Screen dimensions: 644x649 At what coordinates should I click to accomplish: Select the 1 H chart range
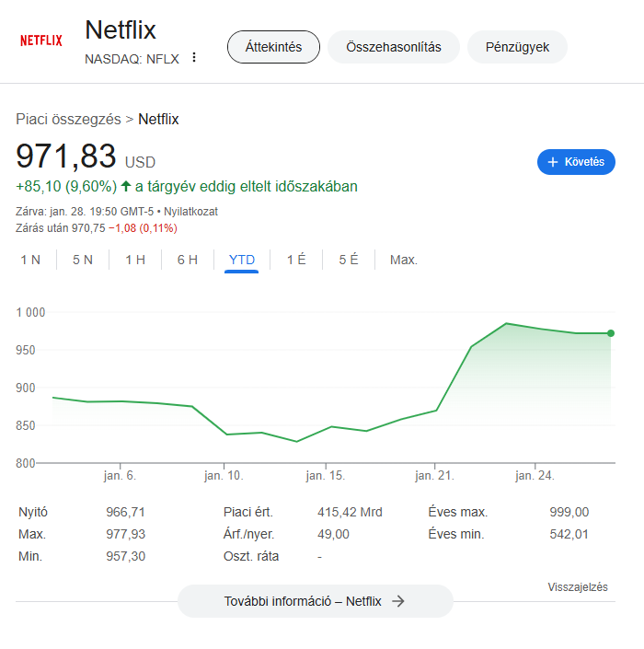pyautogui.click(x=135, y=260)
